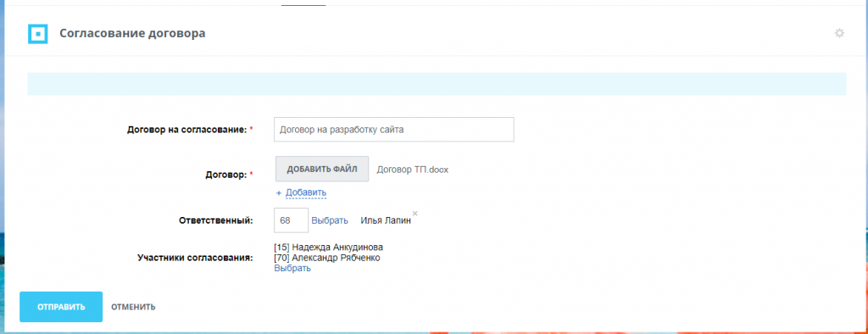Click the Участники согласования label
This screenshot has width=868, height=334.
pos(195,258)
